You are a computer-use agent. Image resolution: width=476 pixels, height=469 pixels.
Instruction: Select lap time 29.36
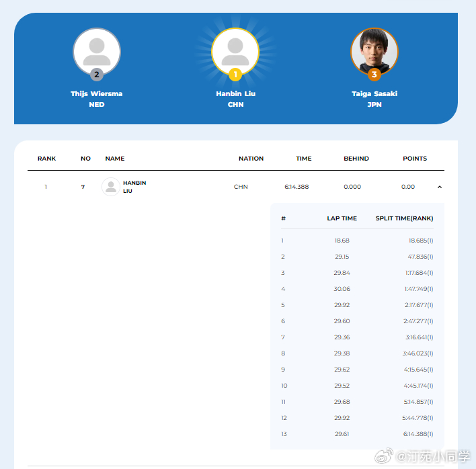(342, 337)
